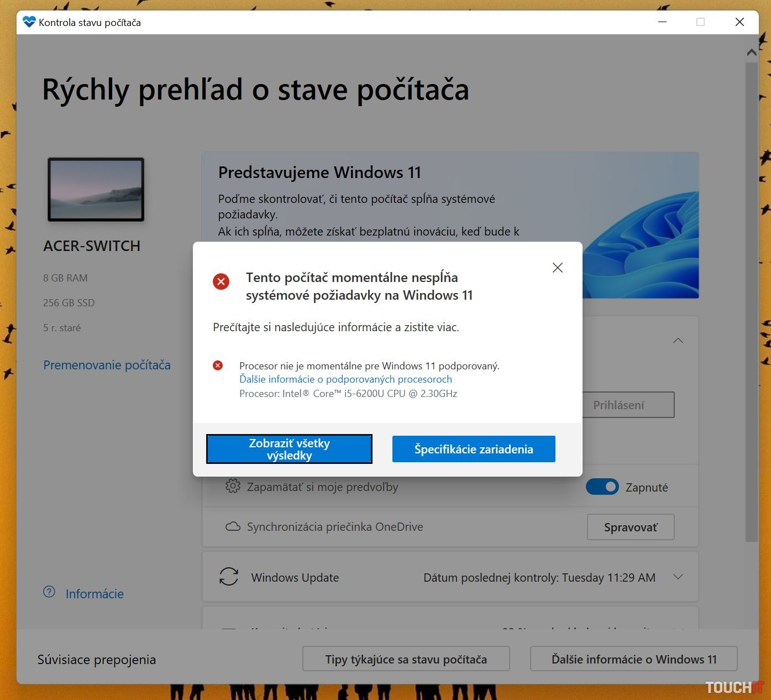Click the red error icon beside dialog title

click(221, 281)
